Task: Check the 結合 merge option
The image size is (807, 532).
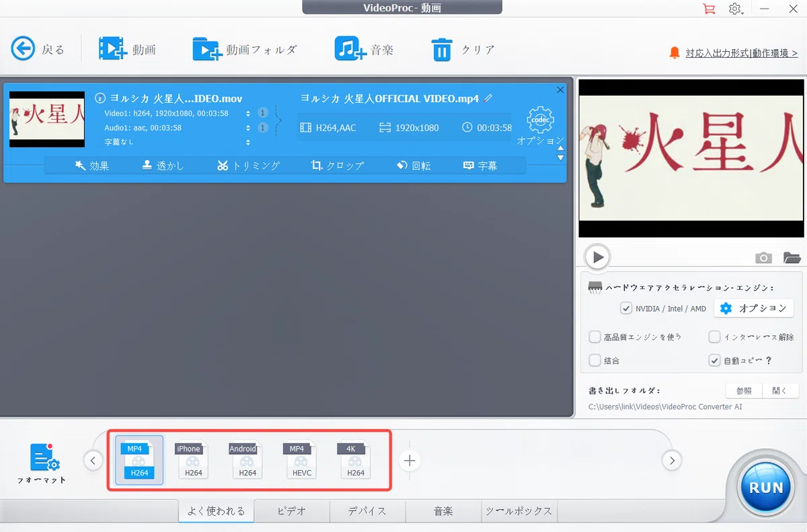Action: coord(594,360)
